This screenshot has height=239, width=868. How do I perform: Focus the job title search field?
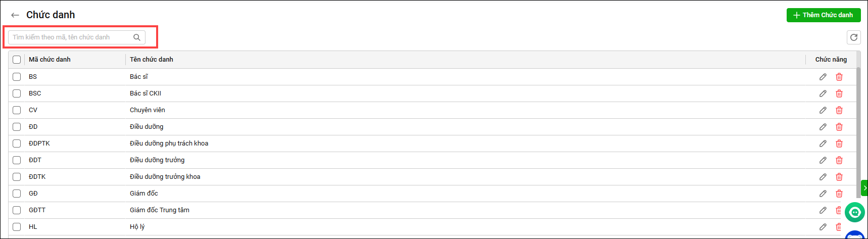pyautogui.click(x=71, y=37)
